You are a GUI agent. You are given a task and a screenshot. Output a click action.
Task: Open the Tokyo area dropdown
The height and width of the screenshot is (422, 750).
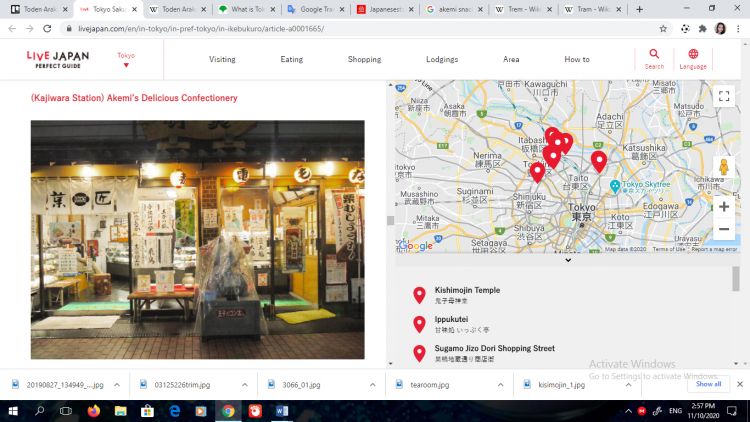click(x=126, y=60)
